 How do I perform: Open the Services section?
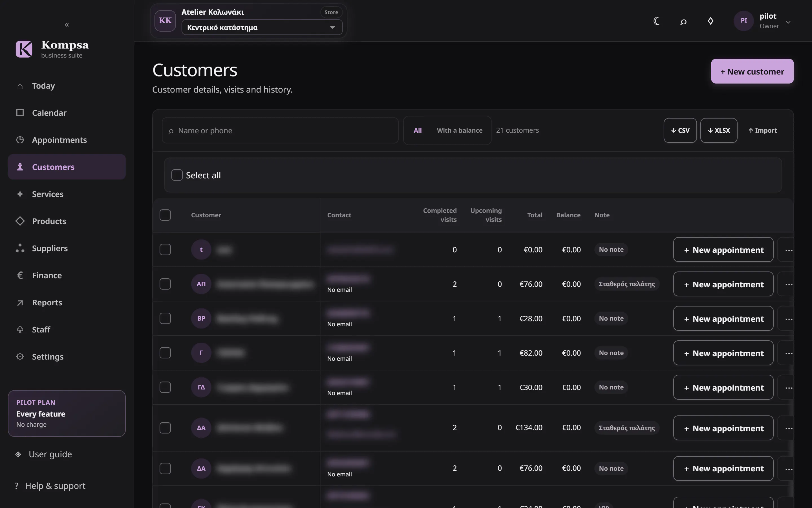pos(67,194)
